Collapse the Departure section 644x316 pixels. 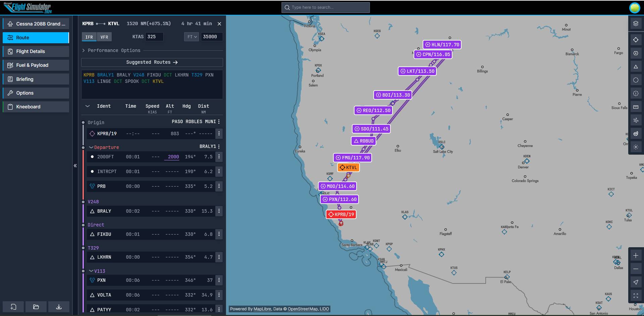[91, 147]
